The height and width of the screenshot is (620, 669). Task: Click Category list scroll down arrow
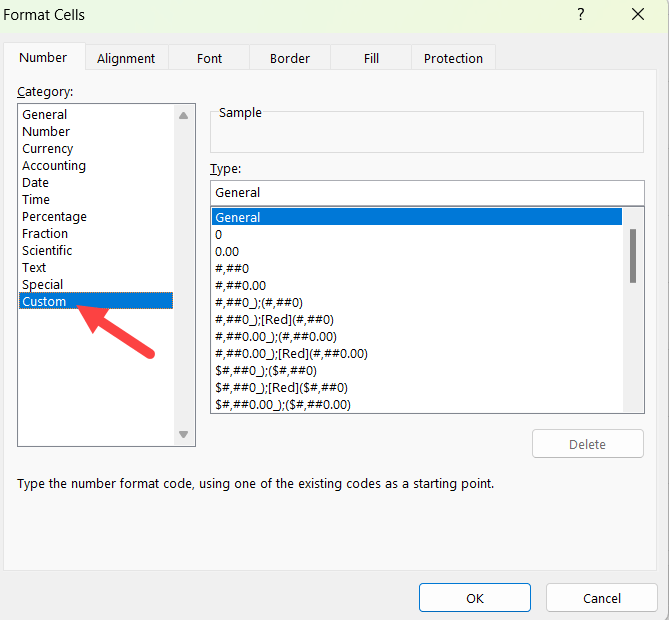coord(183,434)
